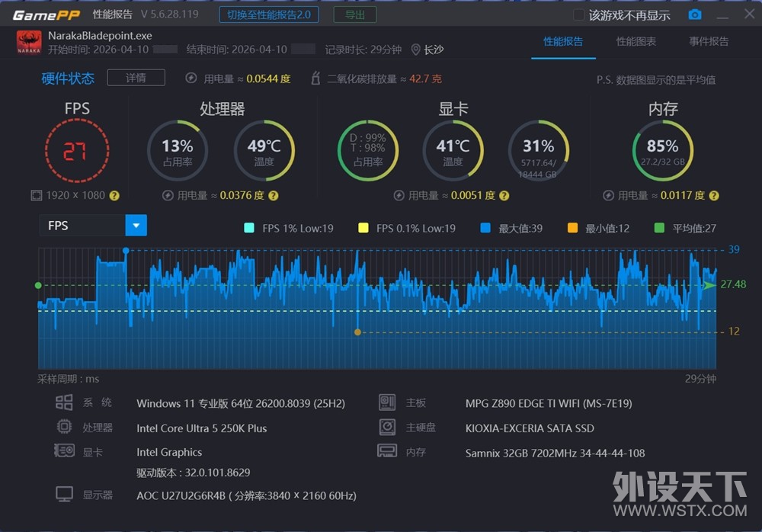The image size is (762, 532).
Task: Click the min value 12 chart marker
Action: 357,332
